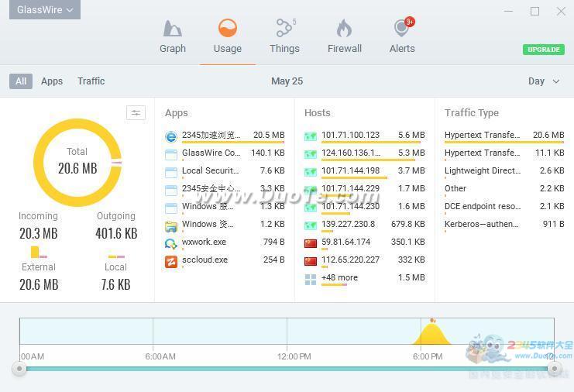Select the All filter toggle
Image resolution: width=574 pixels, height=392 pixels.
pyautogui.click(x=21, y=81)
